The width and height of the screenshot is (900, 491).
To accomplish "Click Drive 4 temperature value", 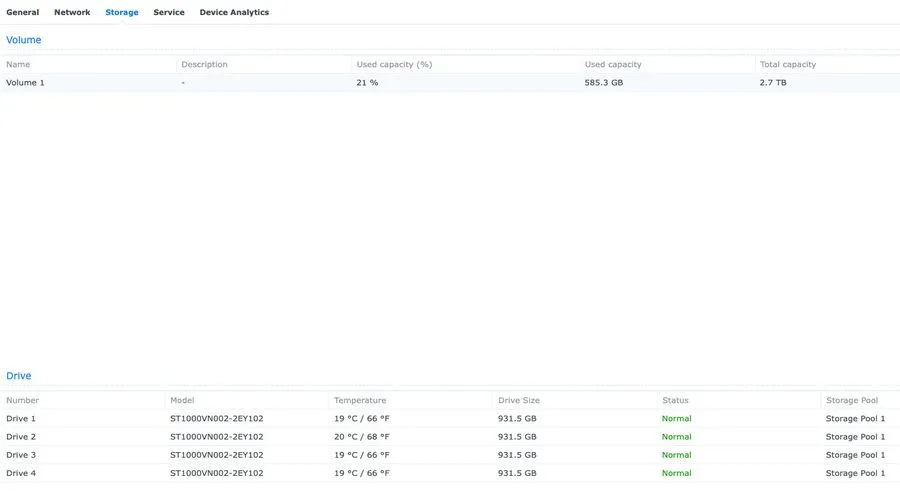I will pyautogui.click(x=362, y=473).
